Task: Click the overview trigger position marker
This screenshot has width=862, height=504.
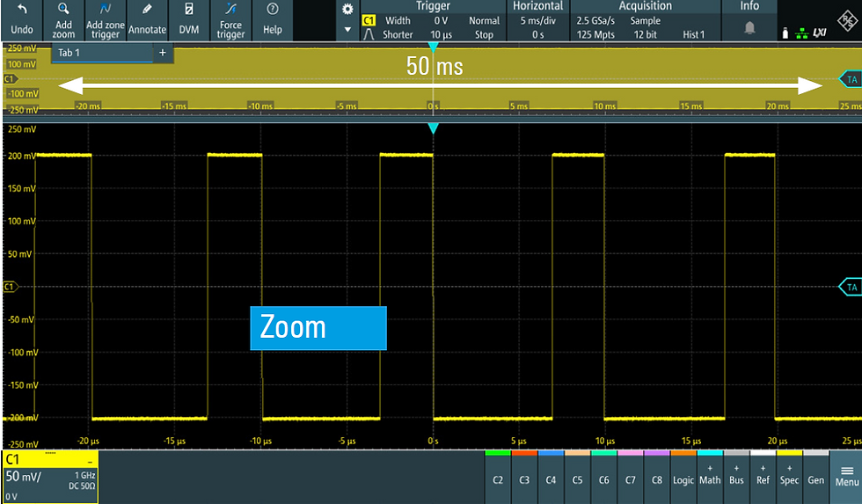Action: click(x=433, y=47)
